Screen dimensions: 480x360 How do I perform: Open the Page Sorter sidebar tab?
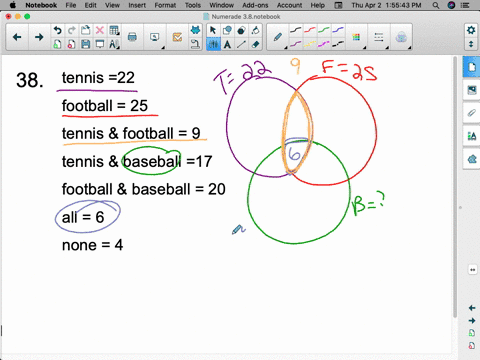471,67
